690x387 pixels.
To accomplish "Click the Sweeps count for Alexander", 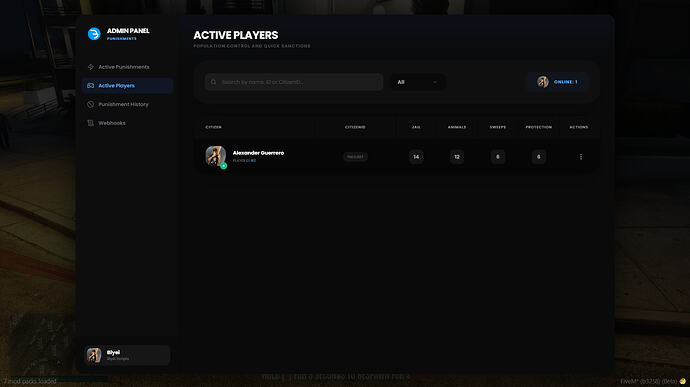I will pyautogui.click(x=498, y=157).
